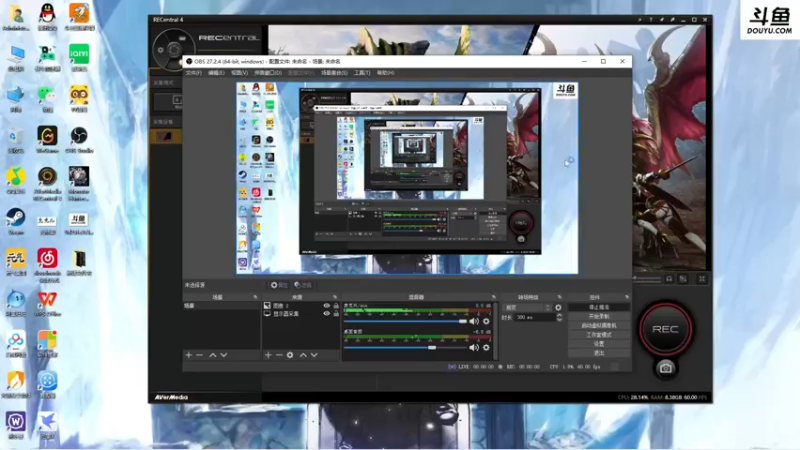Toggle visibility of the 显示器采集 source

(x=327, y=314)
